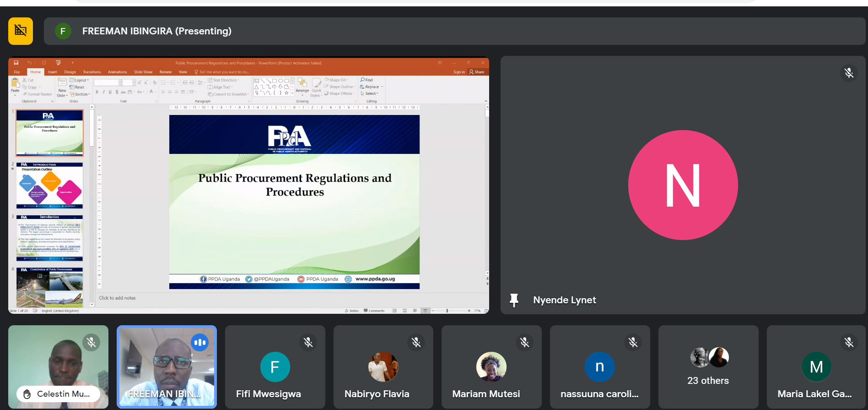Select the star shape in shapes gallery
This screenshot has width=868, height=410.
coord(286,93)
